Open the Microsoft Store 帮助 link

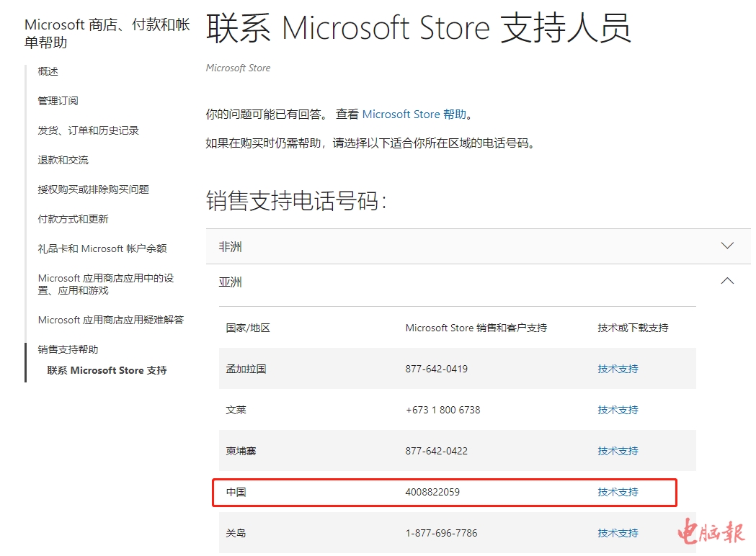[414, 115]
